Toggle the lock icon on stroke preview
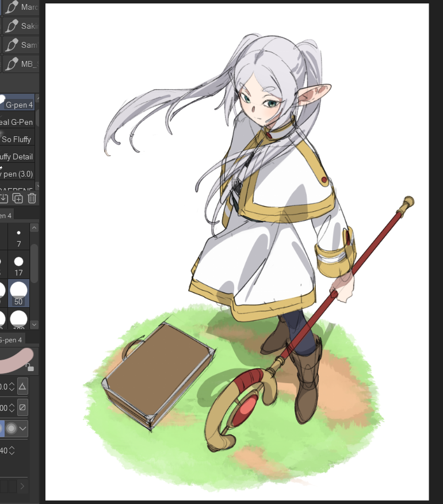The width and height of the screenshot is (443, 504). [29, 367]
